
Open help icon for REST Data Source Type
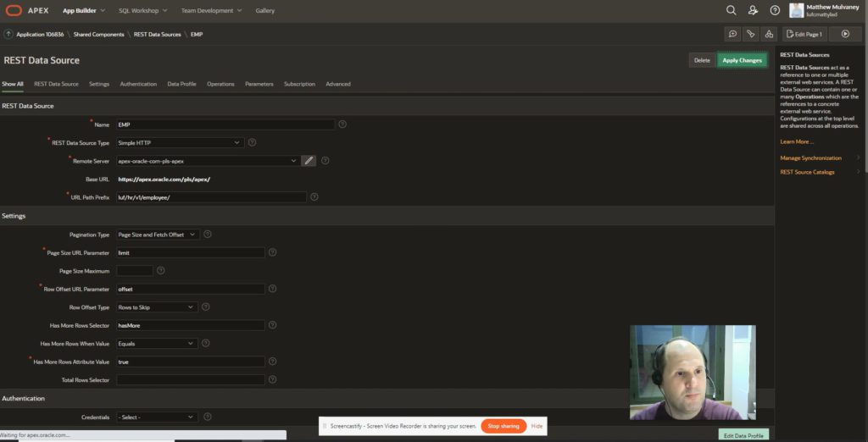(252, 142)
